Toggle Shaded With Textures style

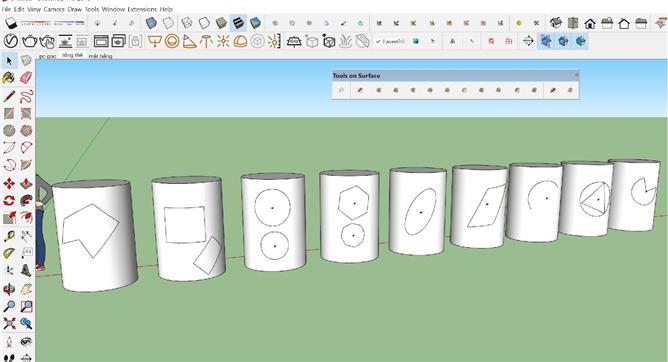pyautogui.click(x=238, y=23)
